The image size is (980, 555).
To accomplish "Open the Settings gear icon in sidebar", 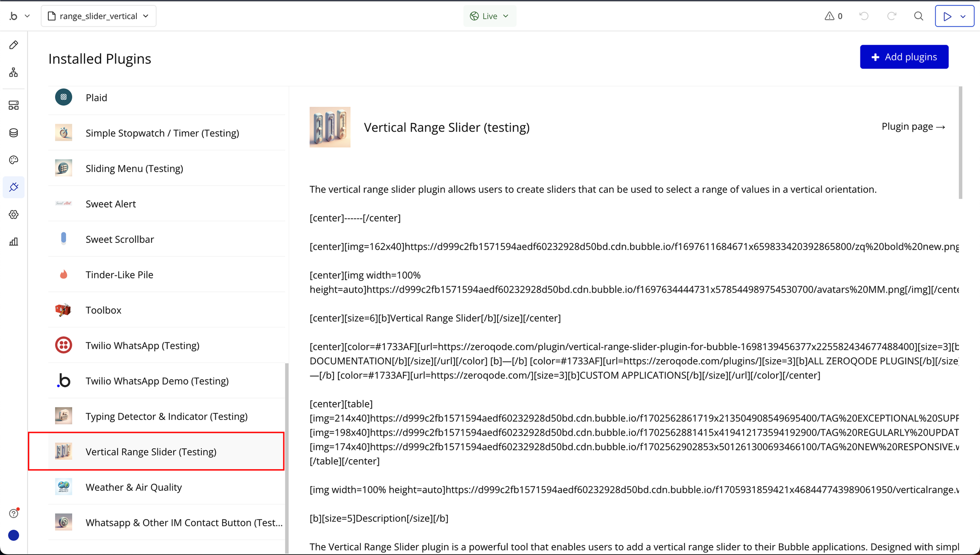I will [13, 215].
